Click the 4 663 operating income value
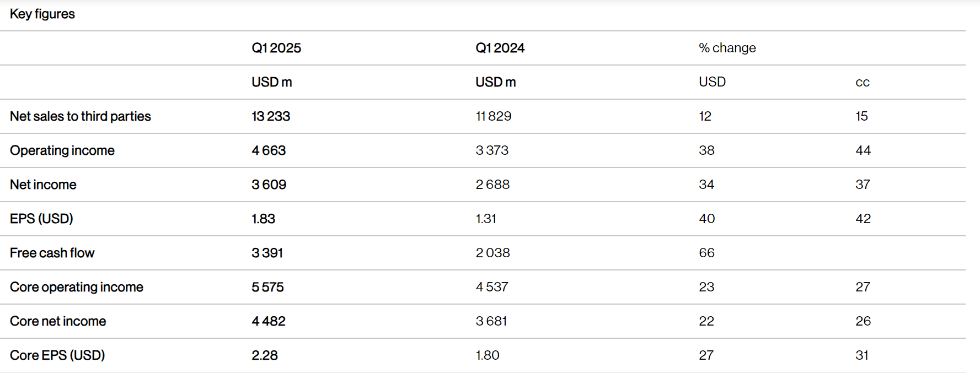Viewport: 980px width, 379px height. point(269,150)
